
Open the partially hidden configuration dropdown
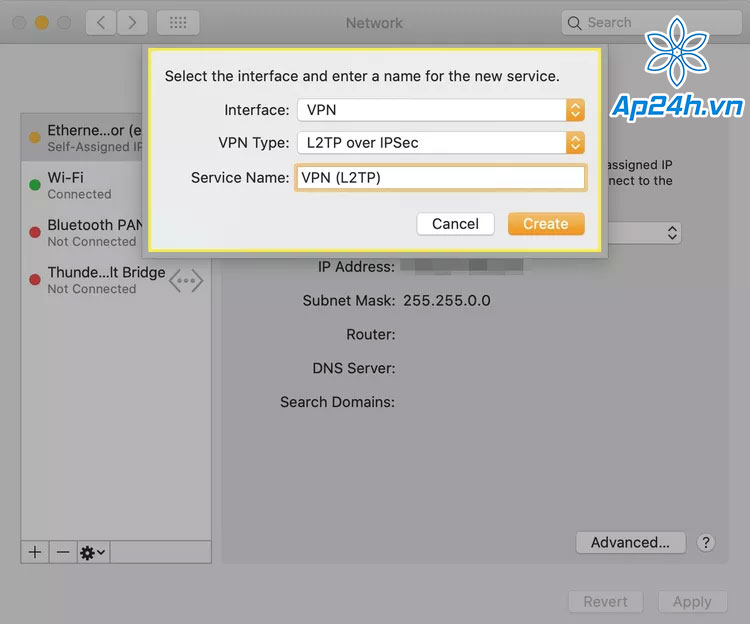click(x=644, y=233)
